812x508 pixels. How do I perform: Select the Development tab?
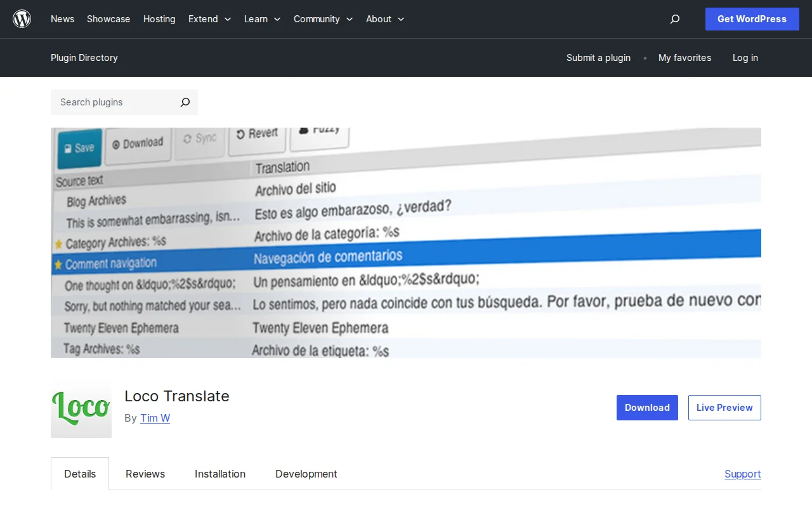click(x=306, y=474)
